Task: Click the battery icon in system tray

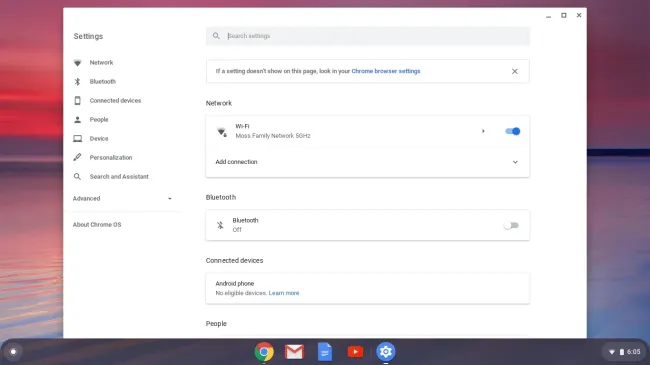Action: click(x=621, y=352)
